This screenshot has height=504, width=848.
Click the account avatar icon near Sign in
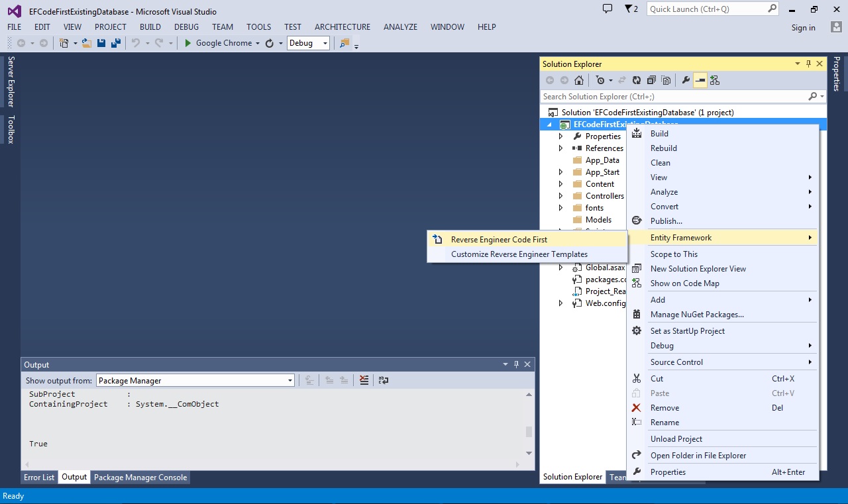point(836,27)
